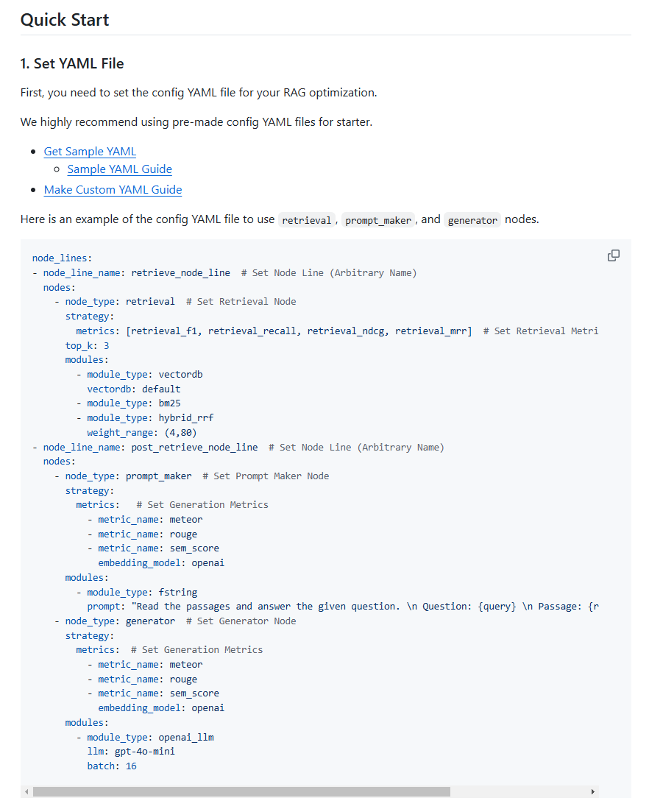
Task: Click the code block's right scroll arrow
Action: click(x=593, y=792)
